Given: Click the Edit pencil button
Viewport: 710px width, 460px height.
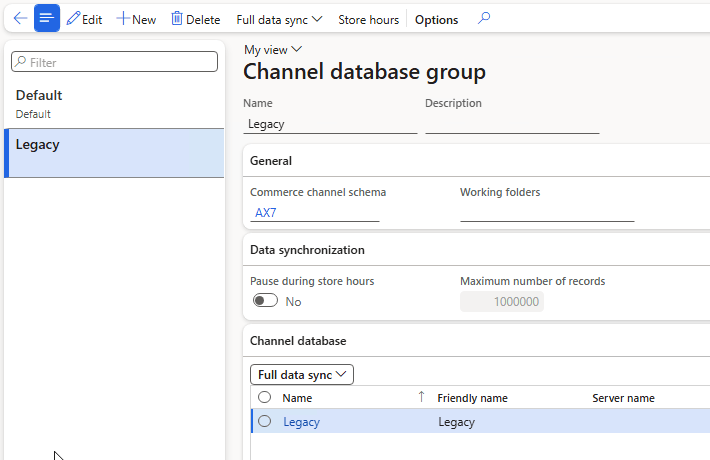Looking at the screenshot, I should pos(85,19).
